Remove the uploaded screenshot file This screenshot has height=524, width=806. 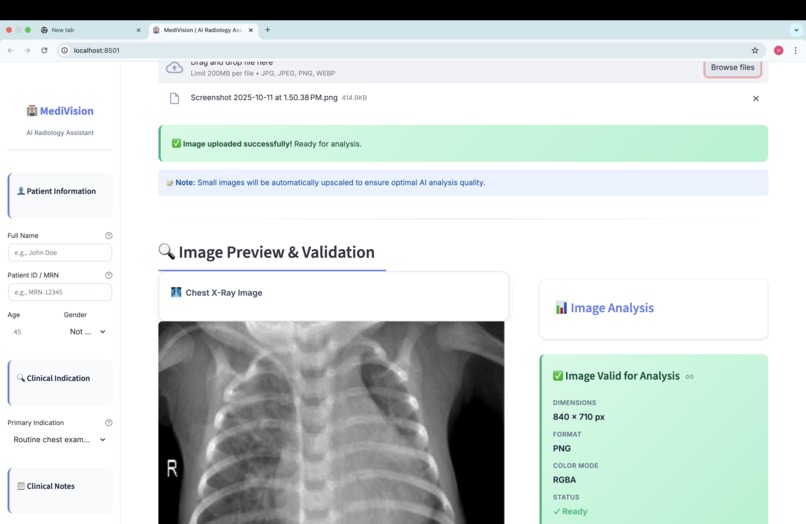(x=756, y=98)
